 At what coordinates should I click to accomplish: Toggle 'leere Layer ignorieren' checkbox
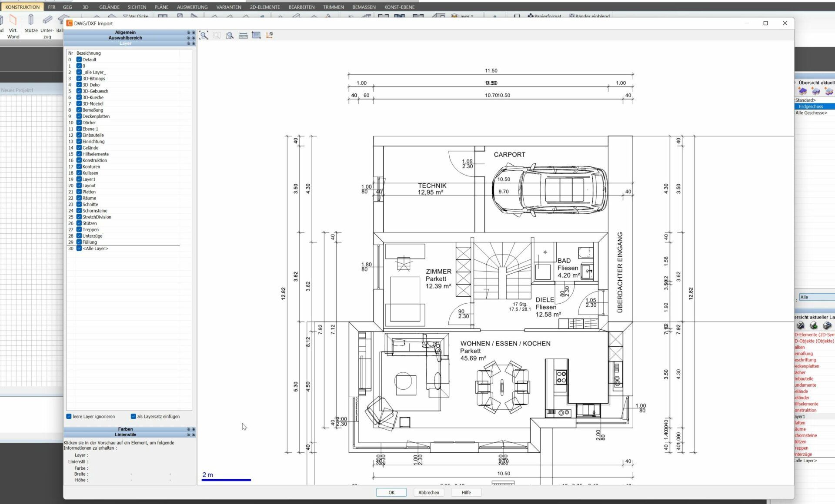(69, 416)
